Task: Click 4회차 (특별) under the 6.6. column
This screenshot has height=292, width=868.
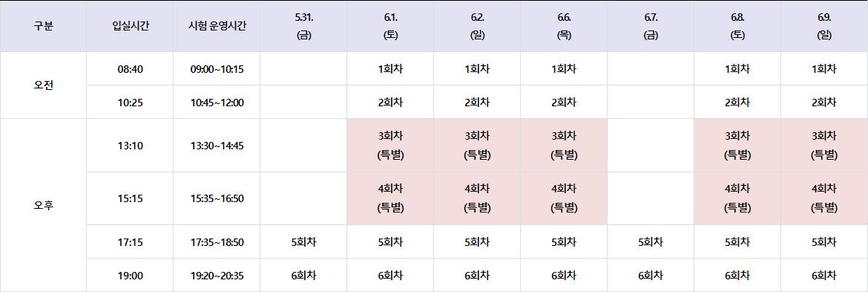Action: coord(564,198)
